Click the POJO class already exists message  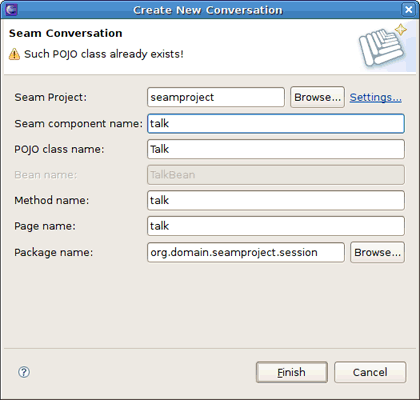click(104, 54)
